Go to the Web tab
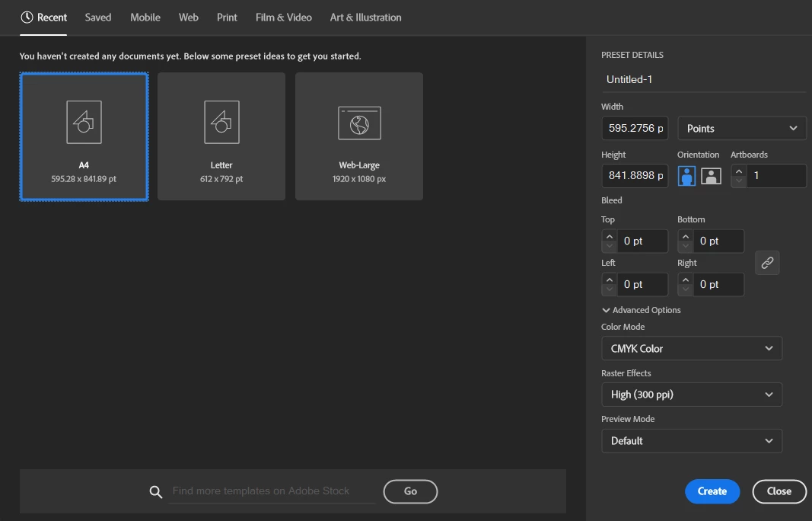812x521 pixels. point(189,17)
